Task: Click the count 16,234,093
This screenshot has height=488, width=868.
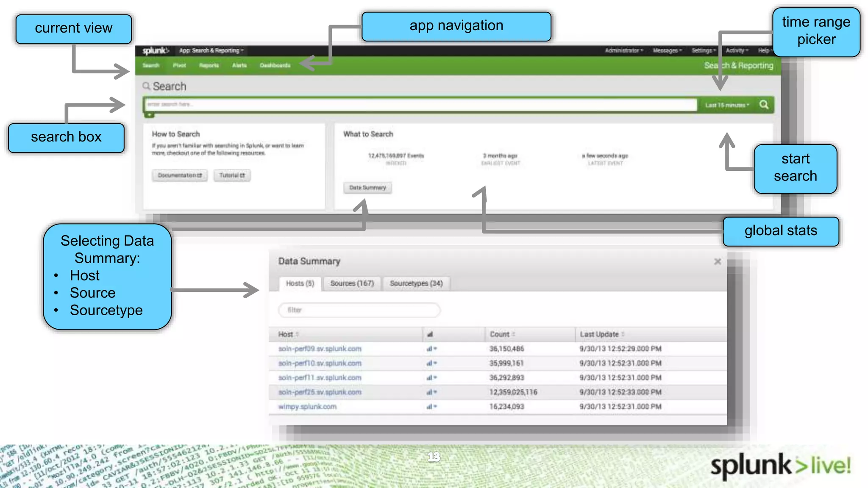Action: tap(506, 406)
